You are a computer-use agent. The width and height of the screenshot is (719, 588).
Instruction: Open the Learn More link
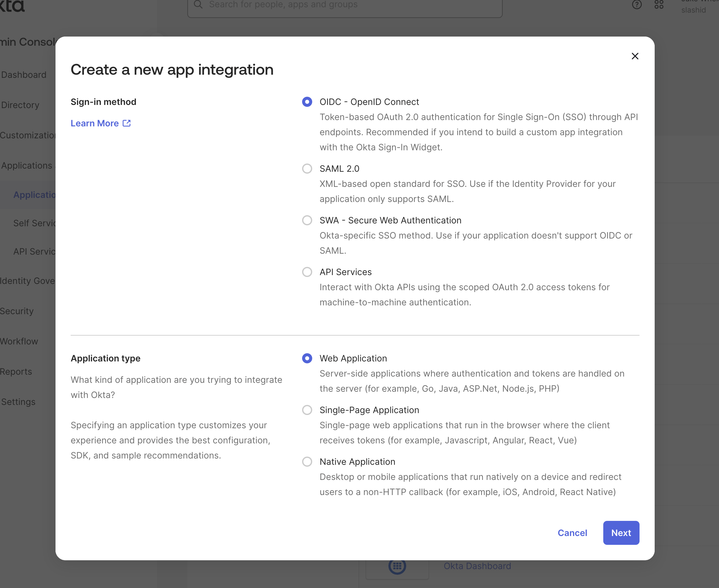click(x=101, y=123)
